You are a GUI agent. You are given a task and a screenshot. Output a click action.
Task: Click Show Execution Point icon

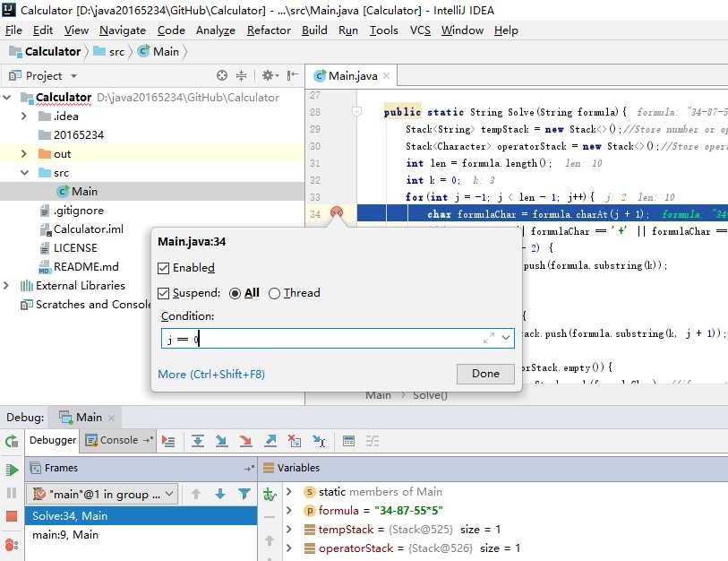pyautogui.click(x=168, y=441)
